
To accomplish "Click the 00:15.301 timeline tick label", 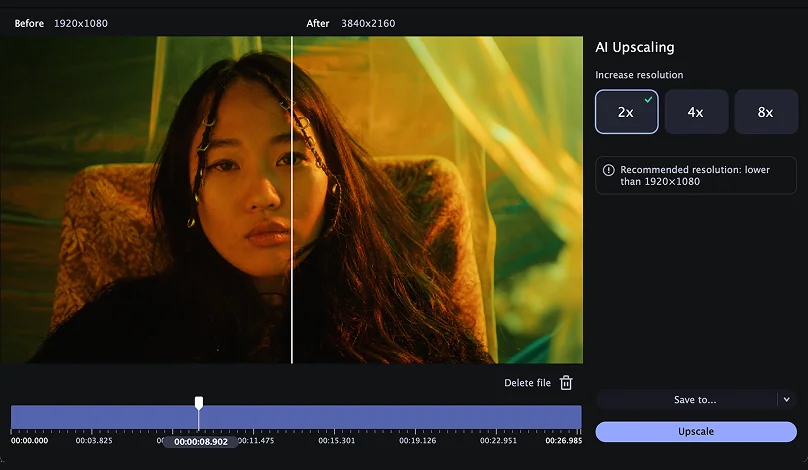I will tap(336, 441).
